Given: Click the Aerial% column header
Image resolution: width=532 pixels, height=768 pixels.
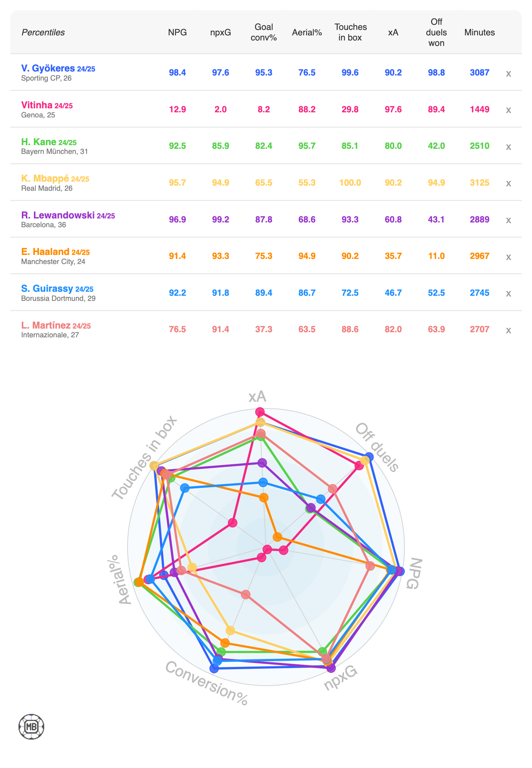Looking at the screenshot, I should tap(307, 32).
